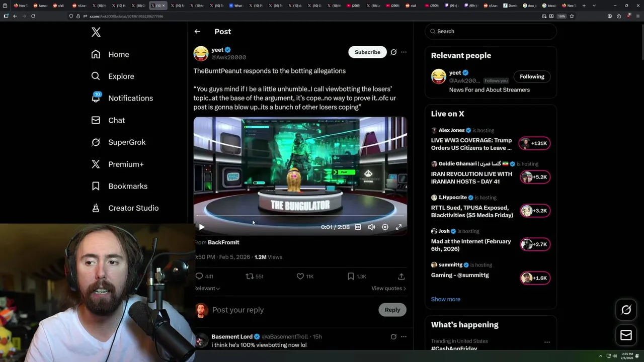Image resolution: width=644 pixels, height=362 pixels.
Task: Play the Bungulator video
Action: point(201,227)
